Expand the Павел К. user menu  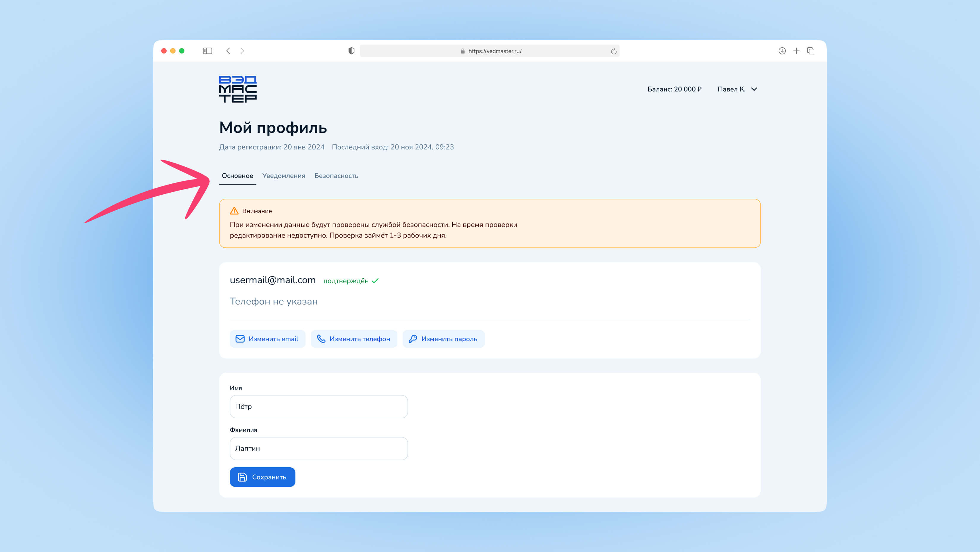click(x=737, y=89)
